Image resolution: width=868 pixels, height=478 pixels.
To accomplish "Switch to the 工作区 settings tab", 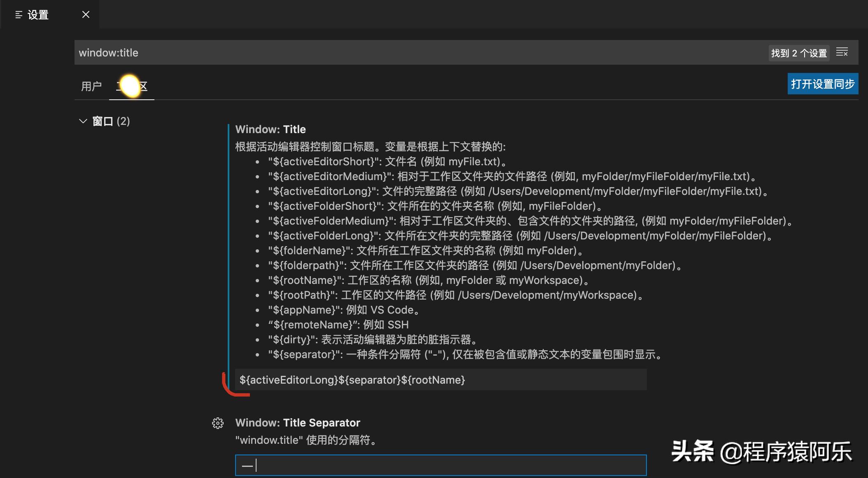I will click(131, 85).
